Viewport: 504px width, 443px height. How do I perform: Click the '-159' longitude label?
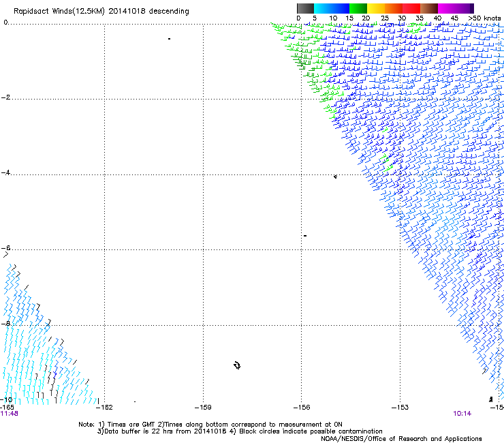pyautogui.click(x=203, y=408)
